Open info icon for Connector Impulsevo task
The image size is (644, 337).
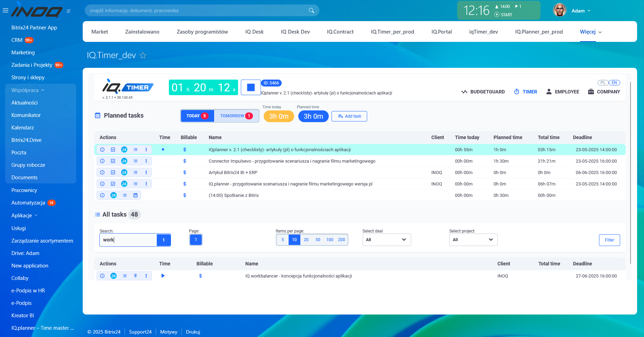102,161
